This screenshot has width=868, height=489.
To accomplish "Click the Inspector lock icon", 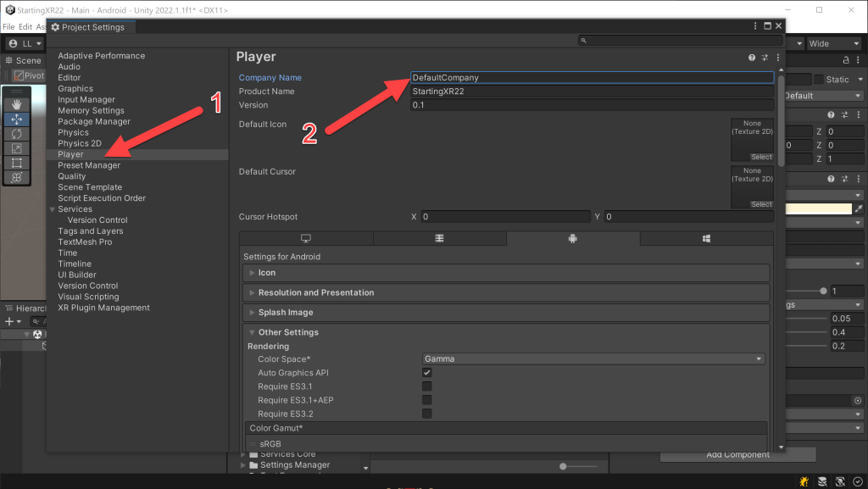I will 846,59.
